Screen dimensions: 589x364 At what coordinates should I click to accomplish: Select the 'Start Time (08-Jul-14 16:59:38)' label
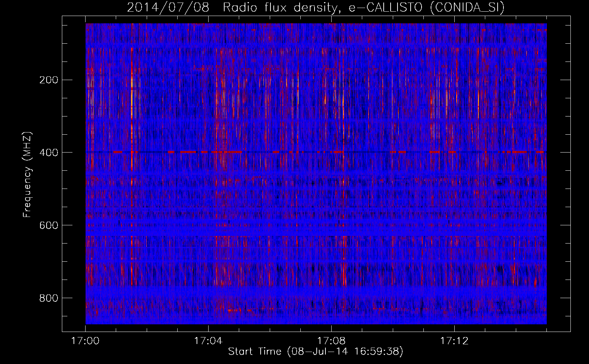coord(316,352)
